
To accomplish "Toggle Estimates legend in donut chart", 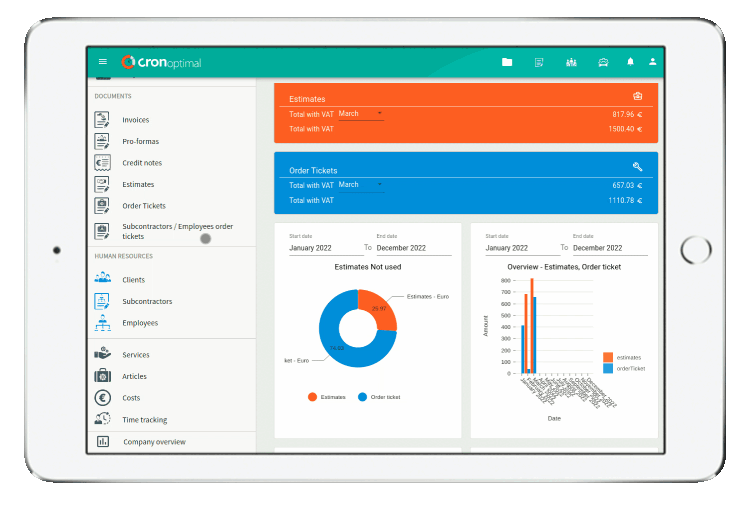I will (327, 397).
